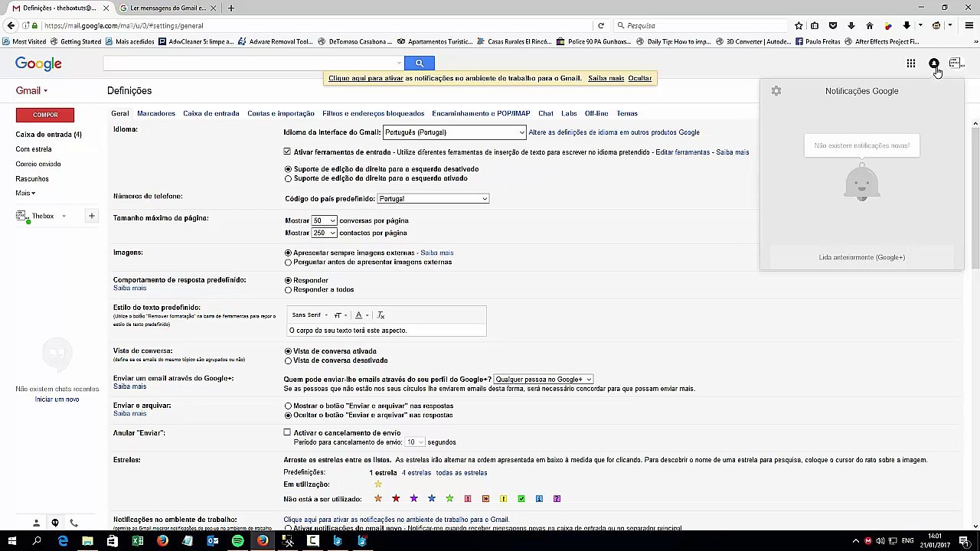Viewport: 980px width, 551px height.
Task: Open text size dropdown in default style
Action: click(x=340, y=315)
